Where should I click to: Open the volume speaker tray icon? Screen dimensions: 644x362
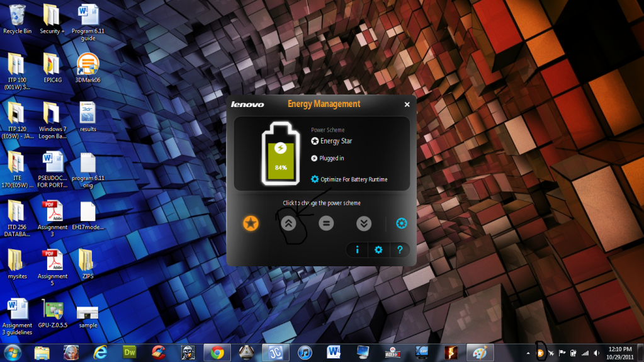point(596,353)
